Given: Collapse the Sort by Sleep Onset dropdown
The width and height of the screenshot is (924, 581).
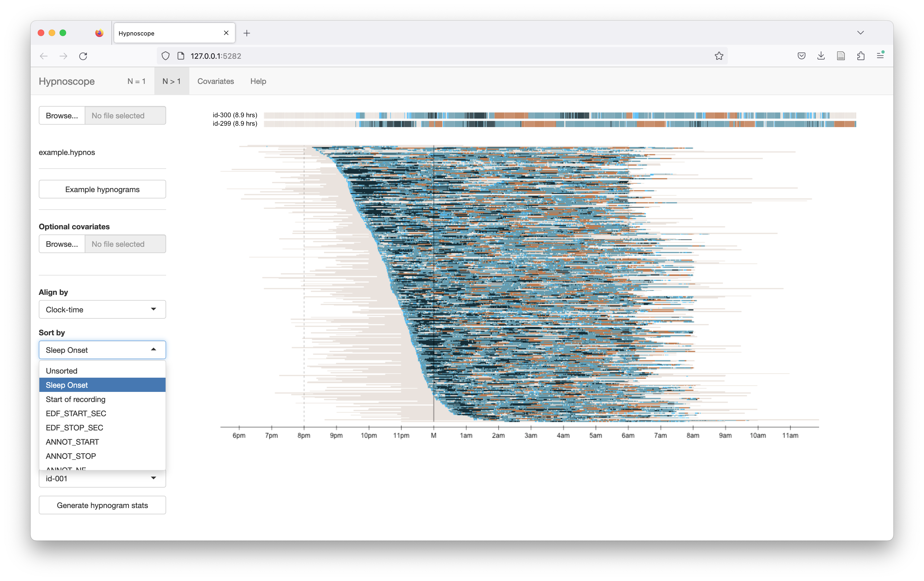Looking at the screenshot, I should click(x=102, y=350).
